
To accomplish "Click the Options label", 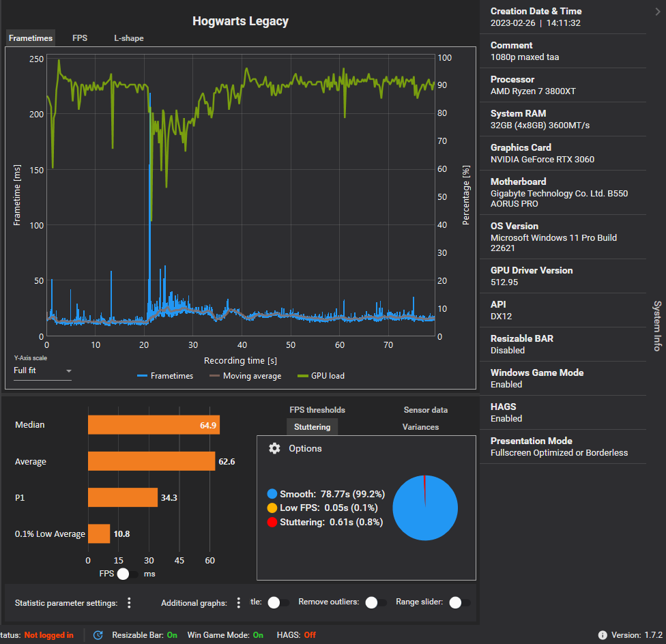I will [305, 448].
